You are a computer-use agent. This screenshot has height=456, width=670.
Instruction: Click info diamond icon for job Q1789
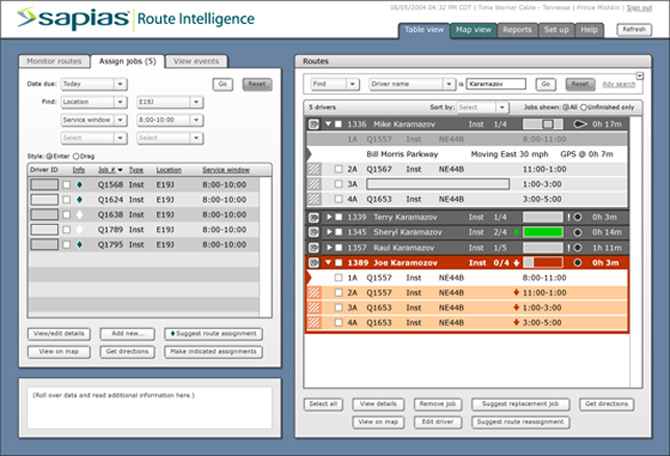click(79, 229)
